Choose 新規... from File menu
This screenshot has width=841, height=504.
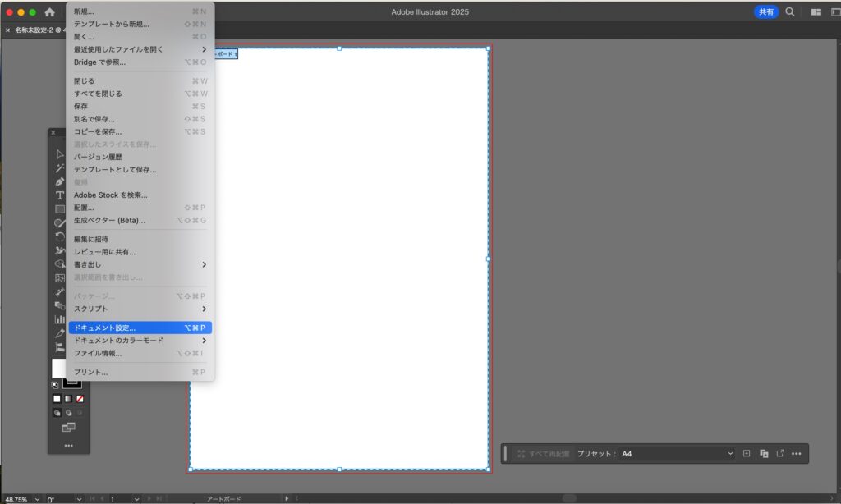(x=140, y=11)
